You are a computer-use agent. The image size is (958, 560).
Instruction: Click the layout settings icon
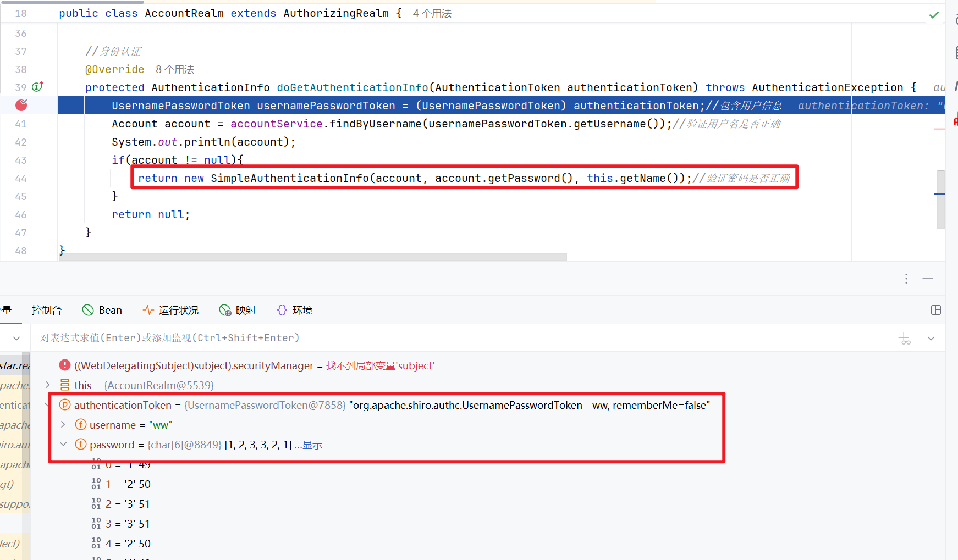[935, 310]
